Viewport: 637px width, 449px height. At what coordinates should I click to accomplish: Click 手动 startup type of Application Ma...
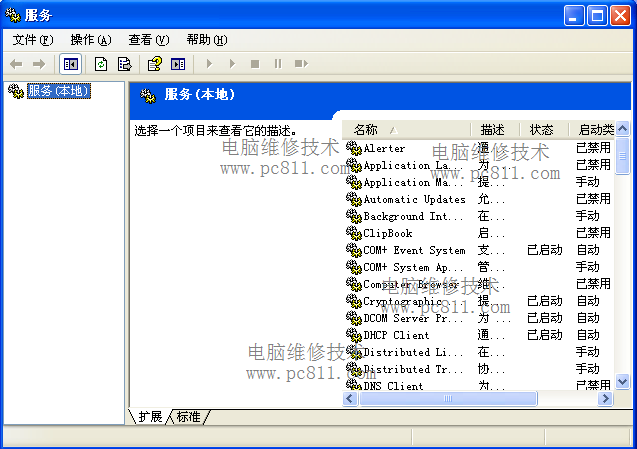pyautogui.click(x=587, y=182)
